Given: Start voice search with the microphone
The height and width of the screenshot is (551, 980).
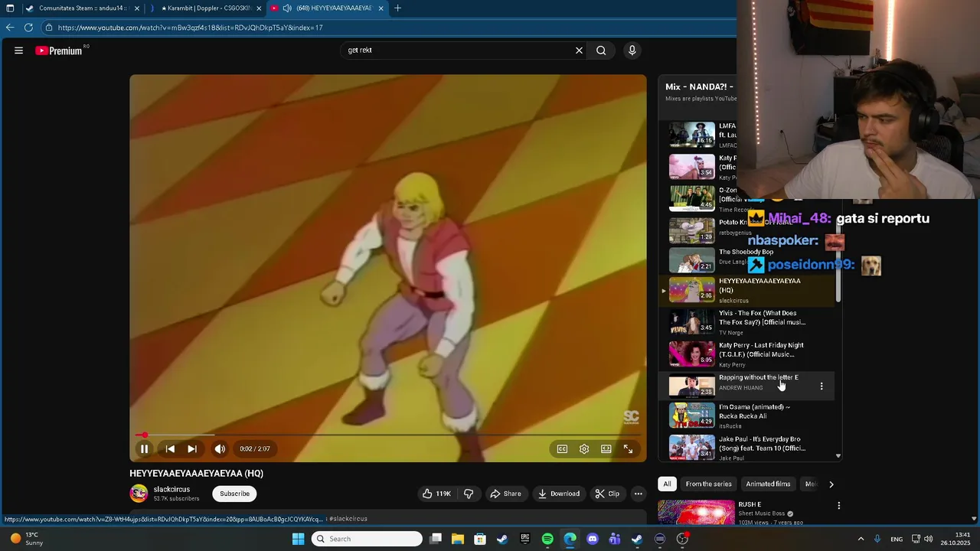Looking at the screenshot, I should (632, 51).
